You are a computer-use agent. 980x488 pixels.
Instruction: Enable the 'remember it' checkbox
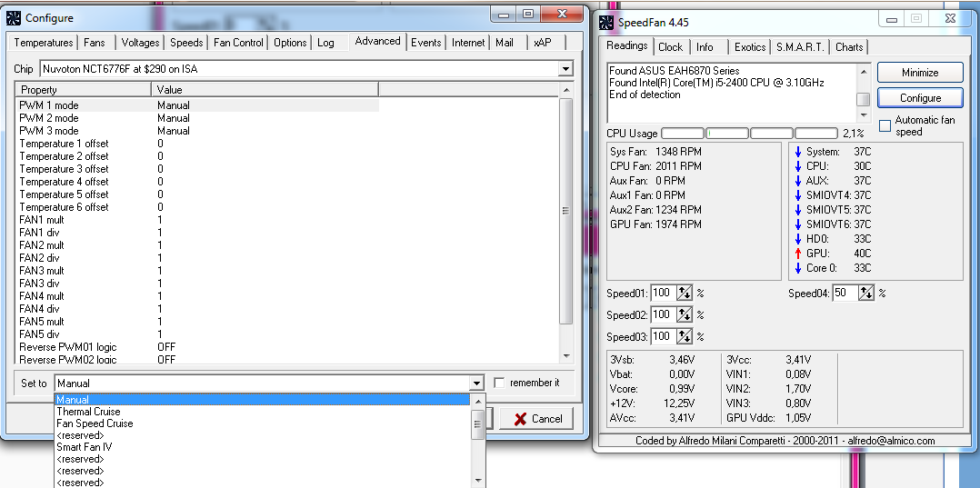pos(499,383)
